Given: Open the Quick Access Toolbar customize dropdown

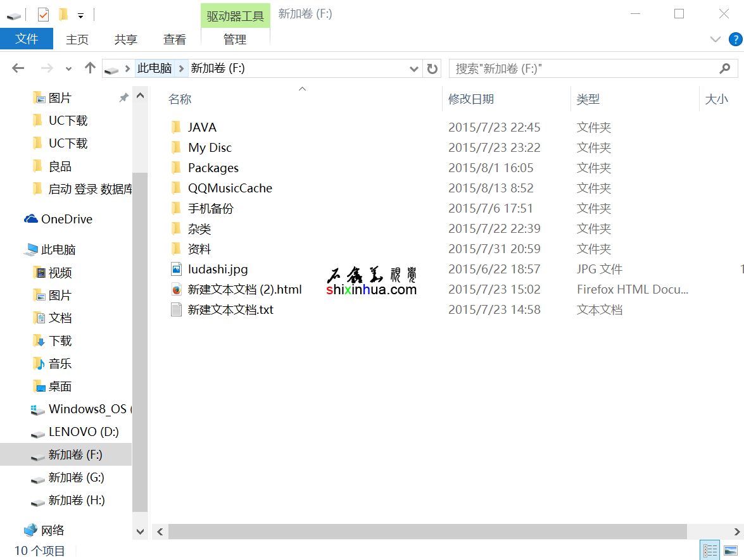Looking at the screenshot, I should pyautogui.click(x=80, y=15).
